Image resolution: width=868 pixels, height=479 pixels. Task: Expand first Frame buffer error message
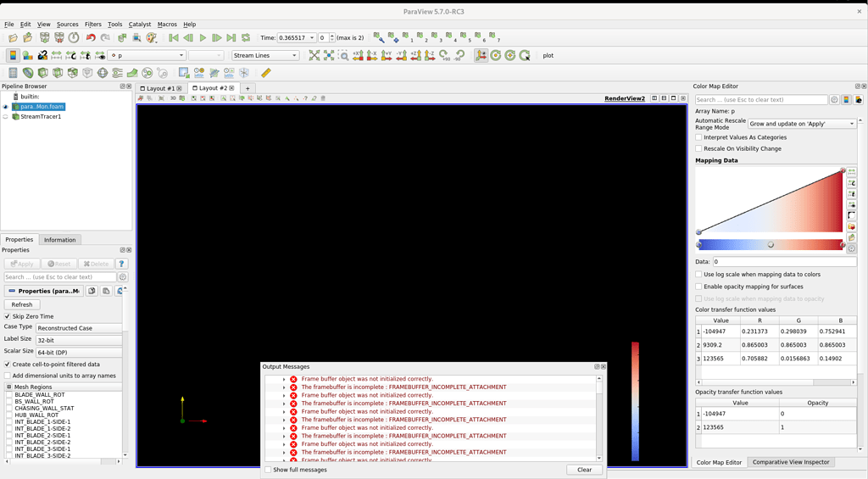(284, 379)
